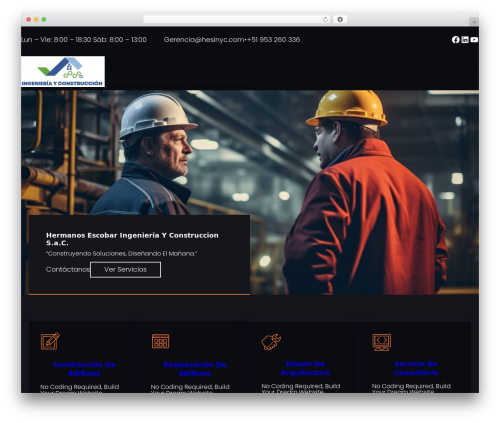Screen dimensions: 500x423
Task: Open the Servicio De Consultoría link
Action: [x=416, y=368]
